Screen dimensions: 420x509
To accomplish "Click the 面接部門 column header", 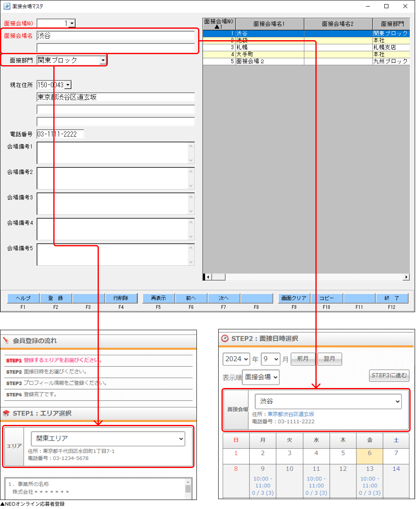I will point(391,24).
